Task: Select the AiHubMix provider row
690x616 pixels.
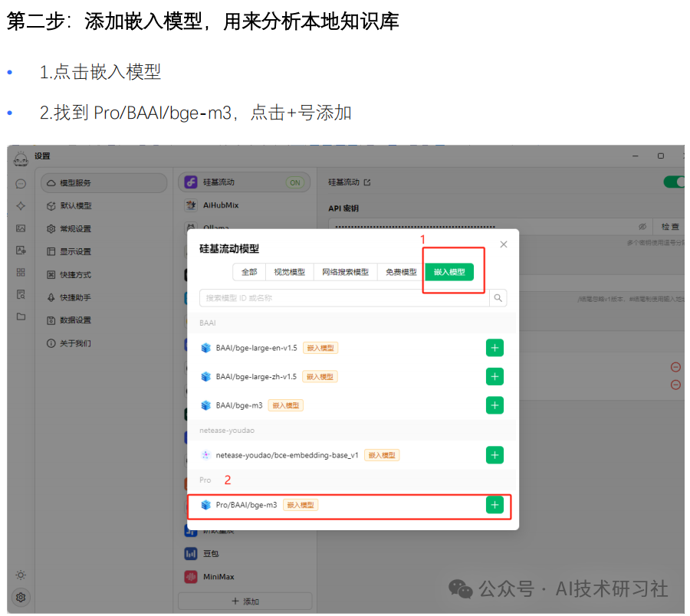Action: (x=245, y=205)
